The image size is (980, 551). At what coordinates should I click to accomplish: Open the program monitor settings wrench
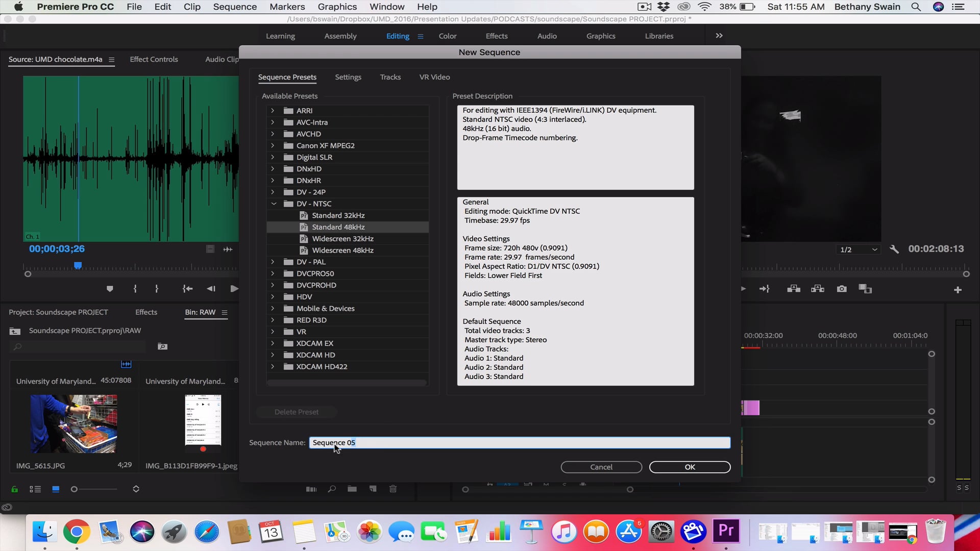[895, 249]
